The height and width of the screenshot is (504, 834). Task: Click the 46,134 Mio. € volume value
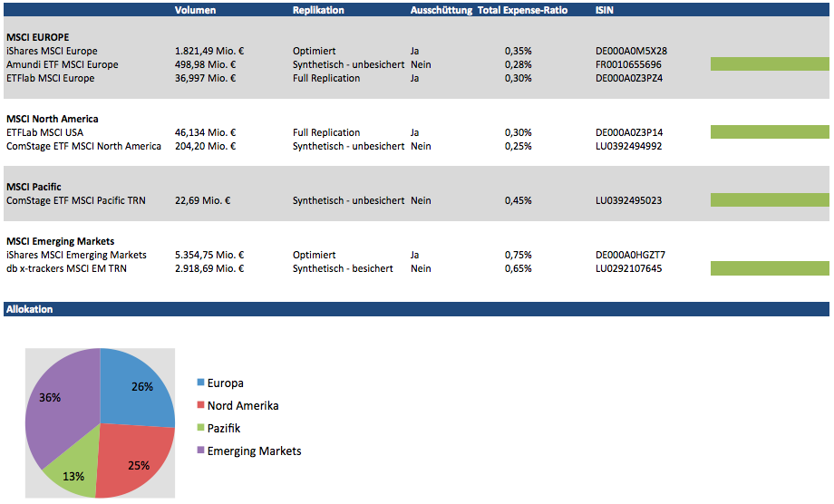[x=205, y=132]
